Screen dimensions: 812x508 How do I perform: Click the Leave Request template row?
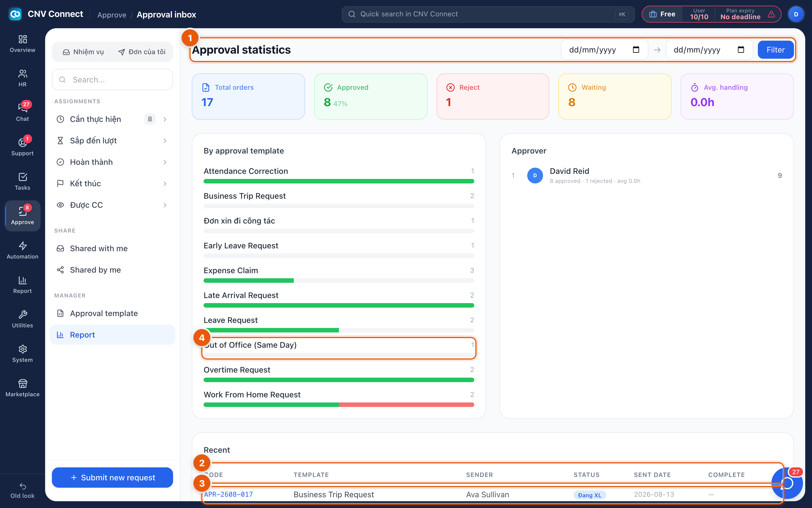339,324
